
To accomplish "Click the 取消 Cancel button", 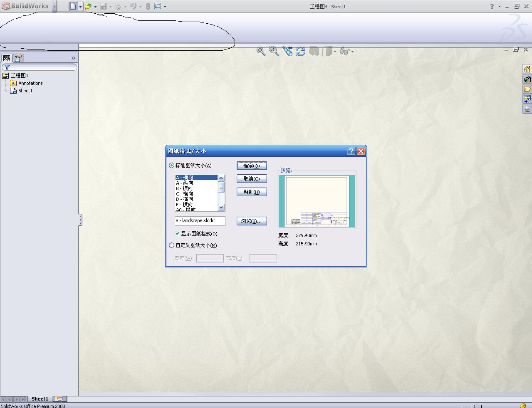I will point(252,179).
